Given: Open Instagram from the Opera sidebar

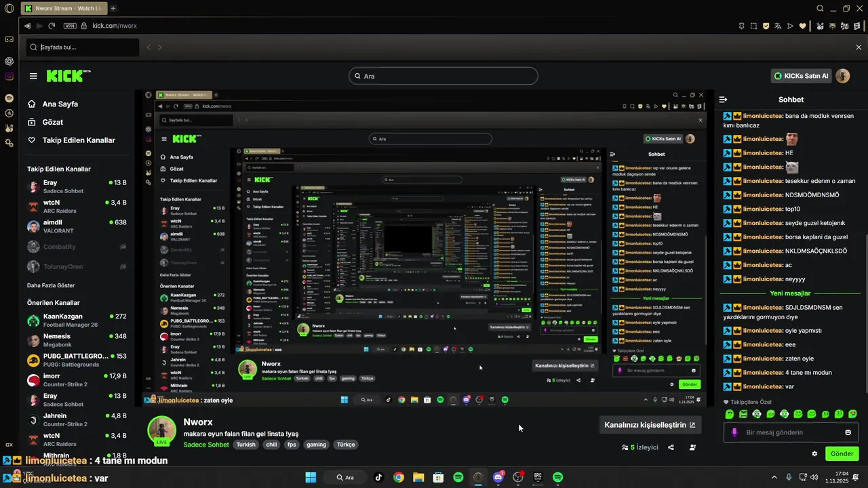Looking at the screenshot, I should point(9,77).
